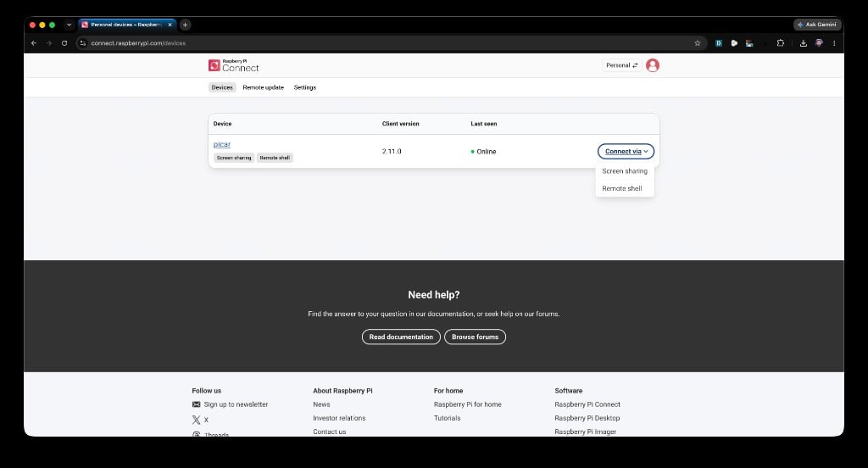The width and height of the screenshot is (868, 468).
Task: Select the Personal devices browser tab
Action: point(127,25)
